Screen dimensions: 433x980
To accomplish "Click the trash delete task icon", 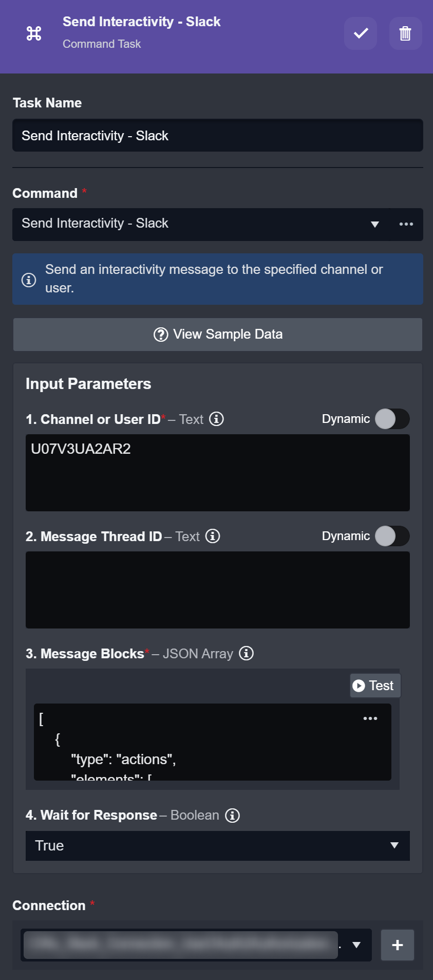I will pyautogui.click(x=405, y=33).
